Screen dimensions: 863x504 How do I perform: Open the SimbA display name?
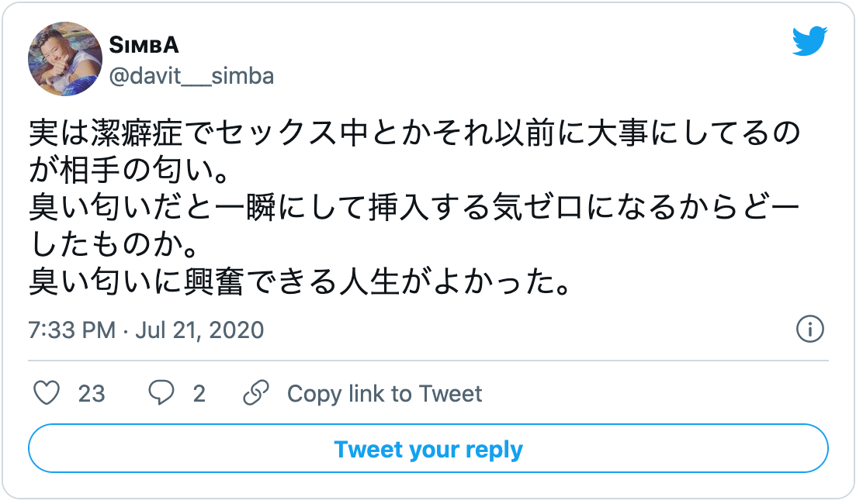coord(144,45)
